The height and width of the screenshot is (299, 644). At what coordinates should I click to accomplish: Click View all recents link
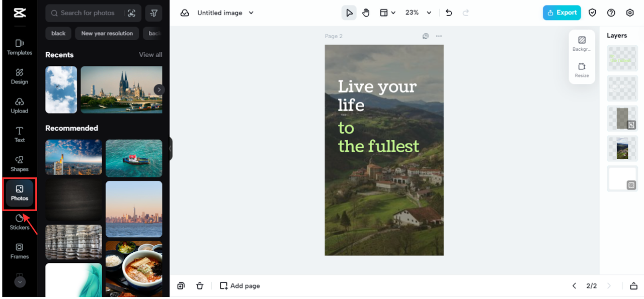[150, 54]
